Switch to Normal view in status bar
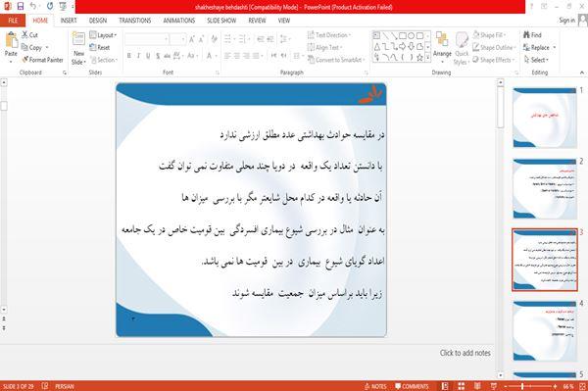This screenshot has height=391, width=588. click(445, 386)
